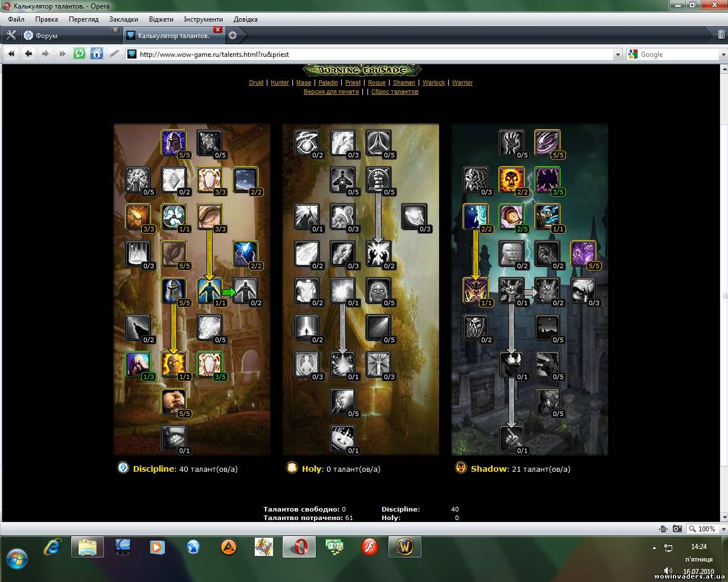Go to the home page with the house button
Image resolution: width=728 pixels, height=582 pixels.
tap(97, 54)
